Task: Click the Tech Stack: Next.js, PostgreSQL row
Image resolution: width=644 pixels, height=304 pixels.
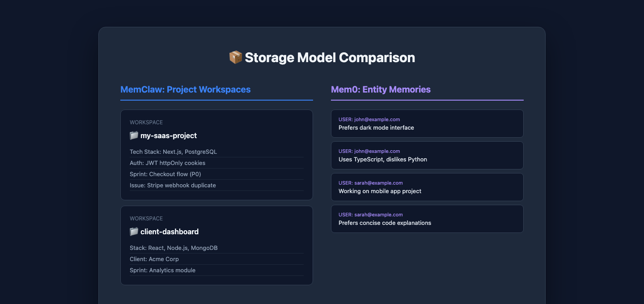Action: coord(173,152)
